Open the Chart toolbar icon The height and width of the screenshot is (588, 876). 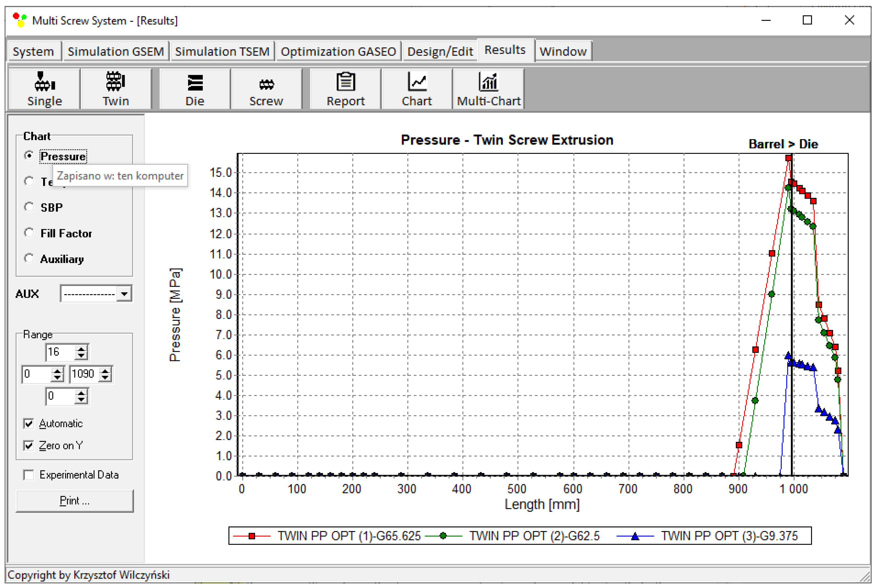[x=417, y=89]
